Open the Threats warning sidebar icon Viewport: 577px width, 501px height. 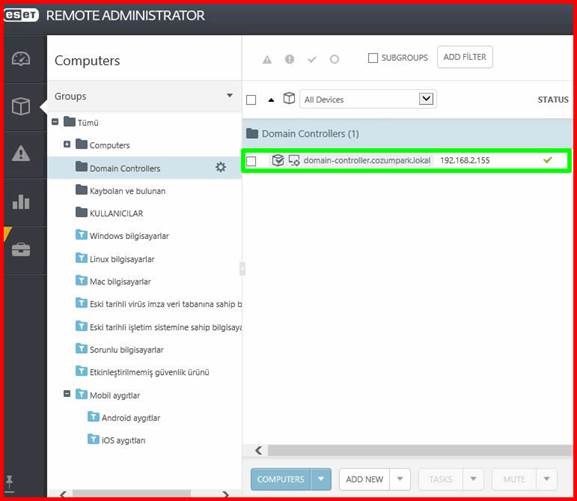(x=21, y=153)
